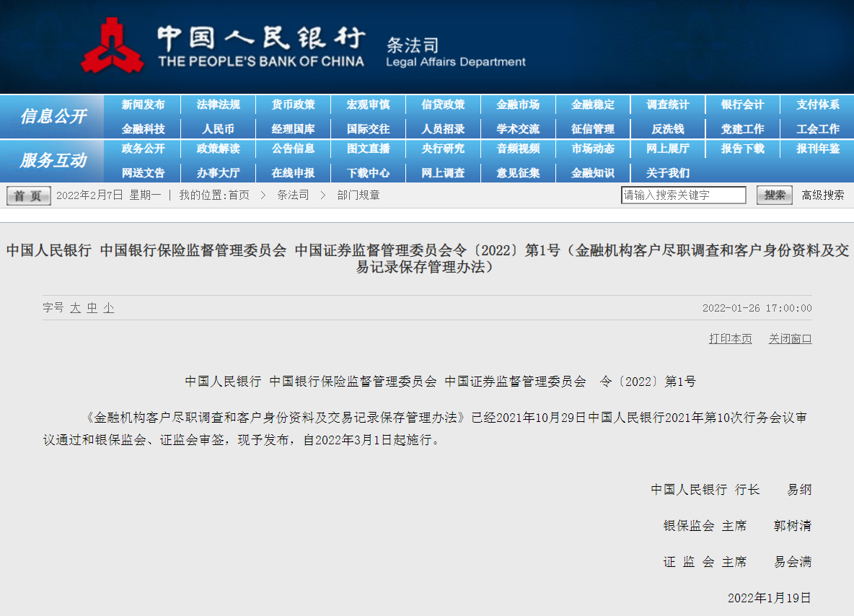Focus the search keyword input field

683,195
